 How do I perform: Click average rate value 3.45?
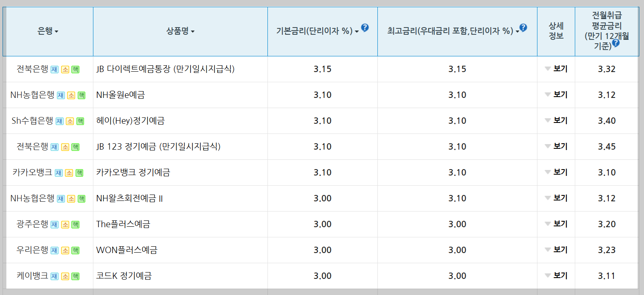(x=607, y=147)
